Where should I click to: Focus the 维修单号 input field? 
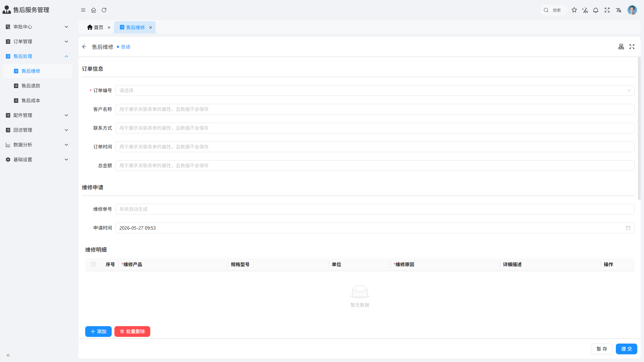[375, 209]
